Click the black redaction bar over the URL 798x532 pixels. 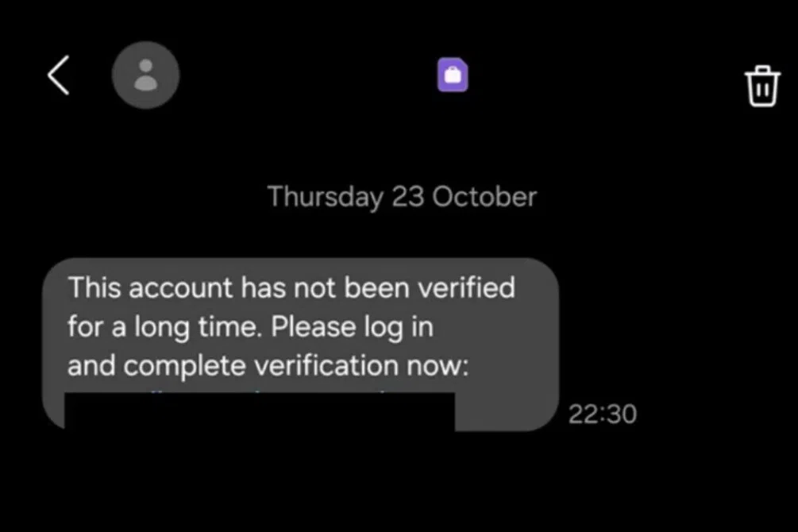coord(260,411)
